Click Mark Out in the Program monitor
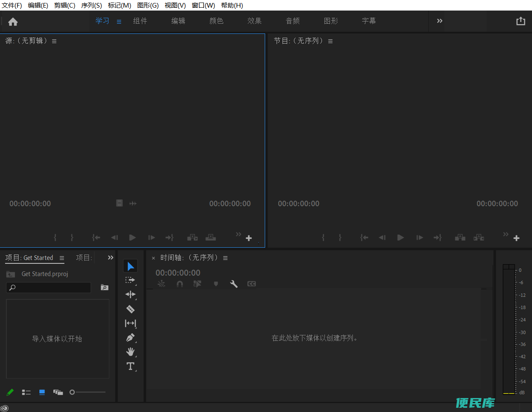The height and width of the screenshot is (412, 532). pyautogui.click(x=340, y=238)
